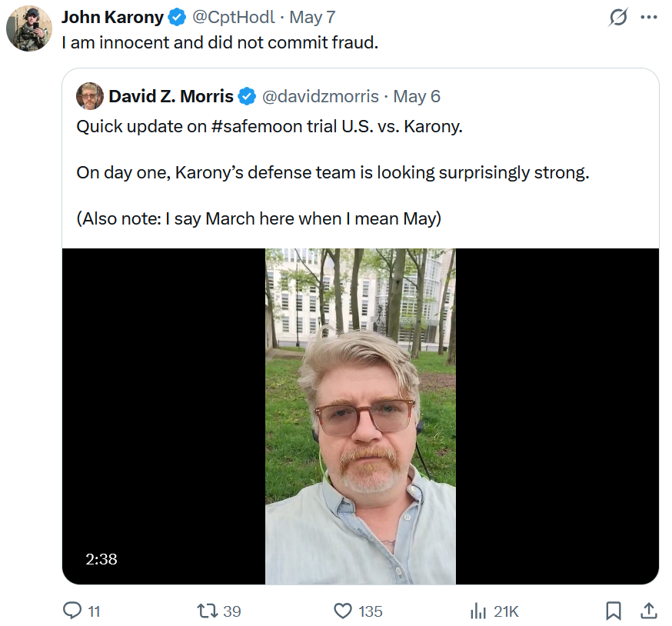672x626 pixels.
Task: Click David Z. Morris's verified checkmark
Action: [247, 96]
